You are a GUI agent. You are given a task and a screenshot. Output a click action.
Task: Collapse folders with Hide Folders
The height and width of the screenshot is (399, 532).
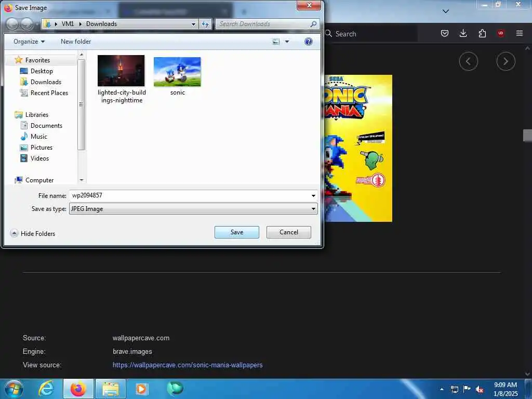pyautogui.click(x=33, y=233)
